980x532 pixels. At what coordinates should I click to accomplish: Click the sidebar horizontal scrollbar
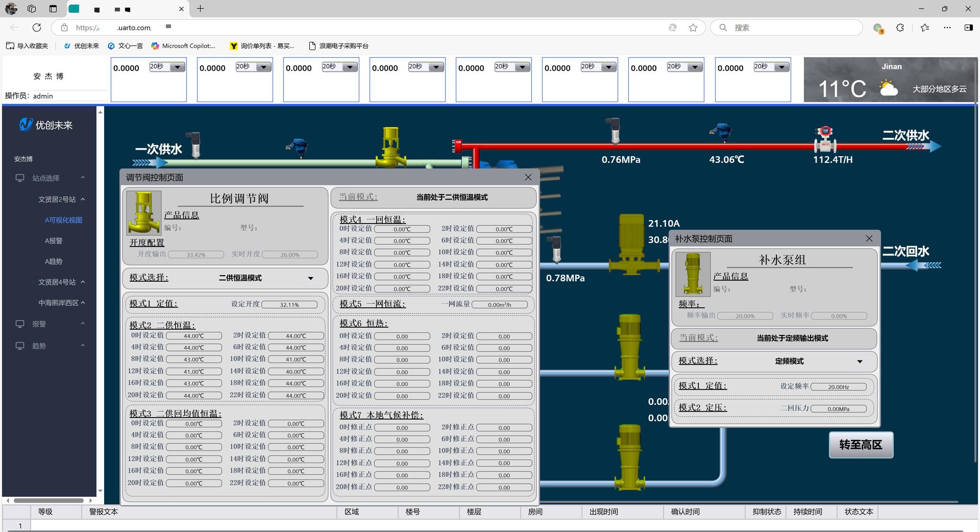tap(48, 500)
